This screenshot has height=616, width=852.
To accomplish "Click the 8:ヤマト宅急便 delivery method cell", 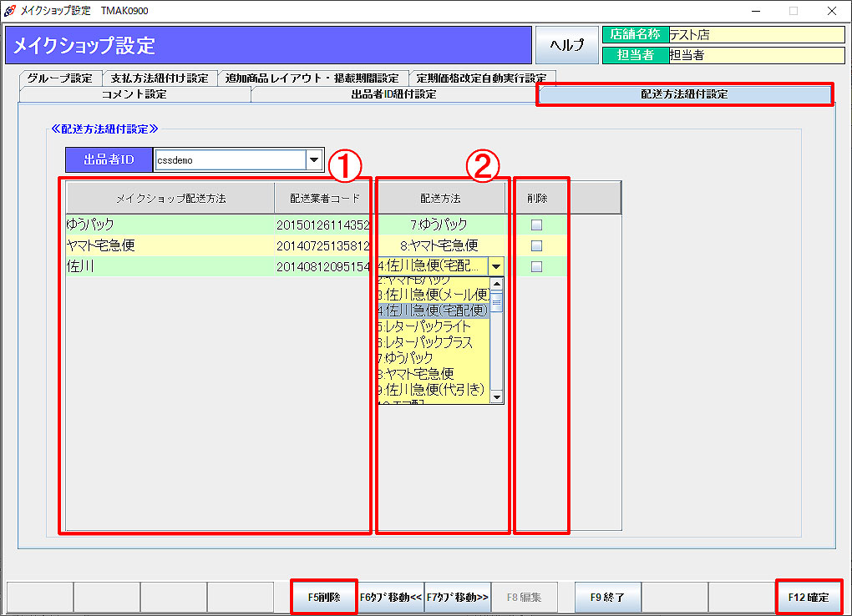I will 440,245.
